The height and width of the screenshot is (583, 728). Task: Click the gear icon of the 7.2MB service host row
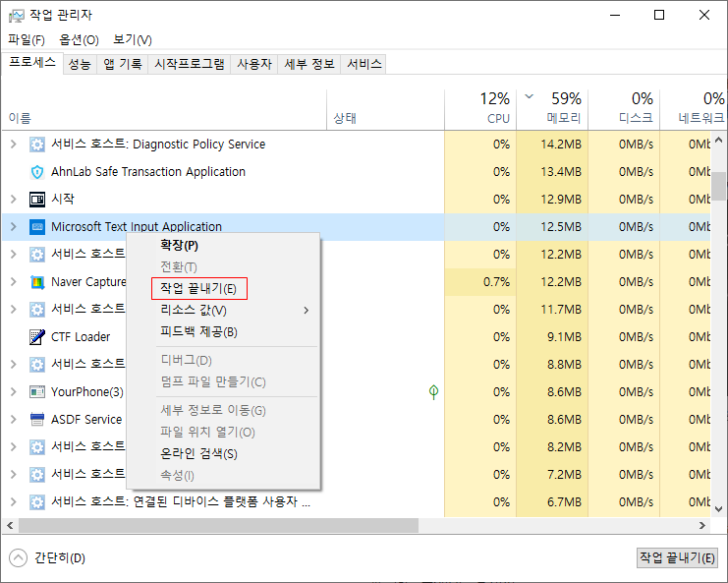[37, 475]
